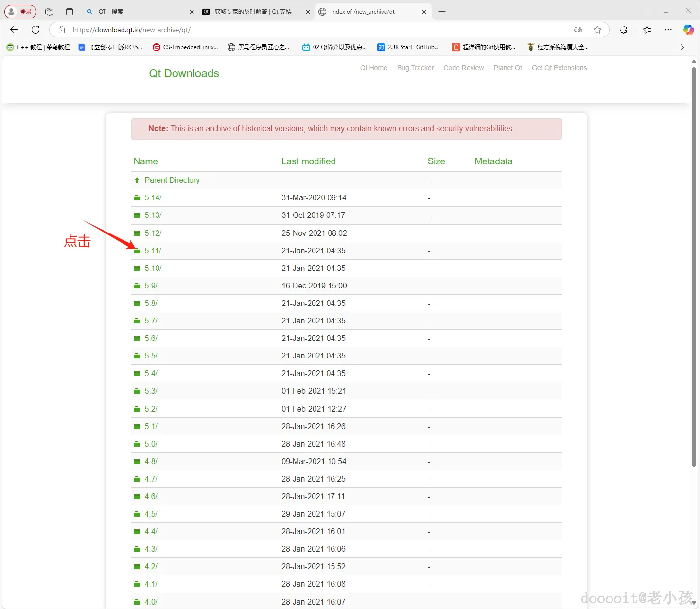
Task: Click the folder icon for 4.0/
Action: [137, 602]
